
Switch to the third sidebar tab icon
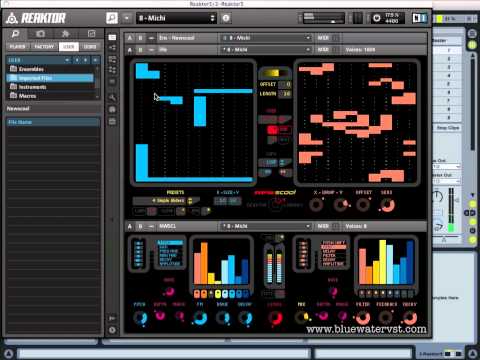[x=66, y=34]
